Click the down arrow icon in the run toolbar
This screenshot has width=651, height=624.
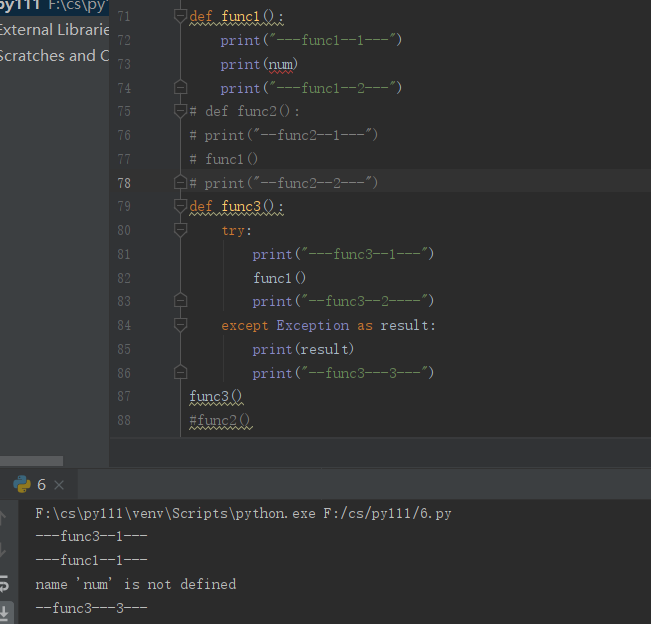(x=2, y=550)
